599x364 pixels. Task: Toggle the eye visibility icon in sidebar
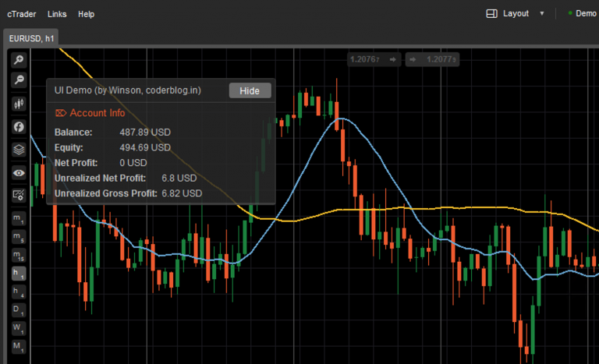pos(18,172)
